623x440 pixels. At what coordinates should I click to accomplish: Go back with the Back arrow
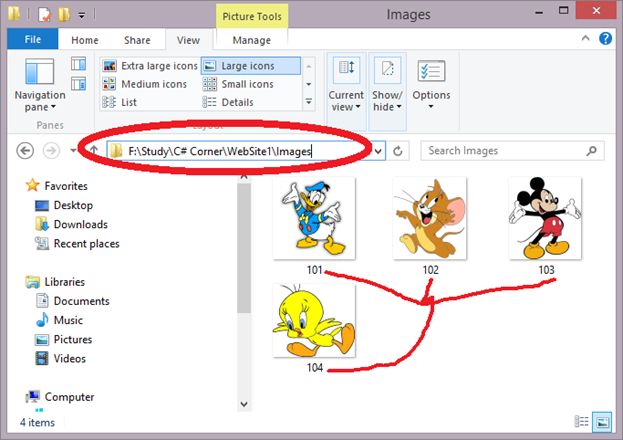[x=25, y=151]
